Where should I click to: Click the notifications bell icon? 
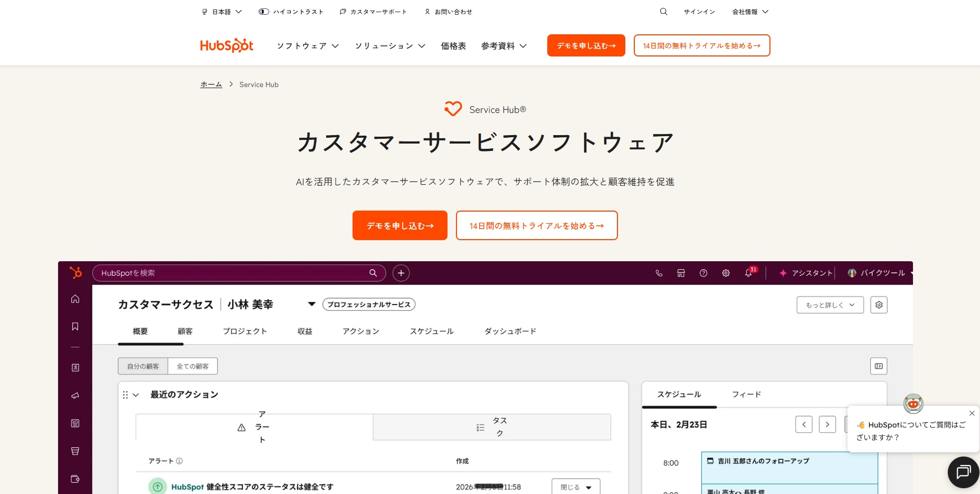[x=748, y=273]
